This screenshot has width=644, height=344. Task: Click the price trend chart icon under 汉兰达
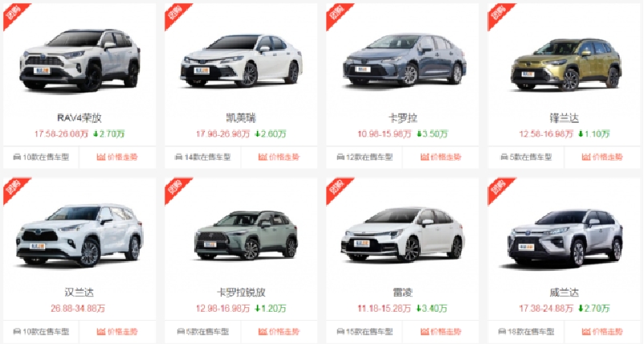tap(101, 332)
